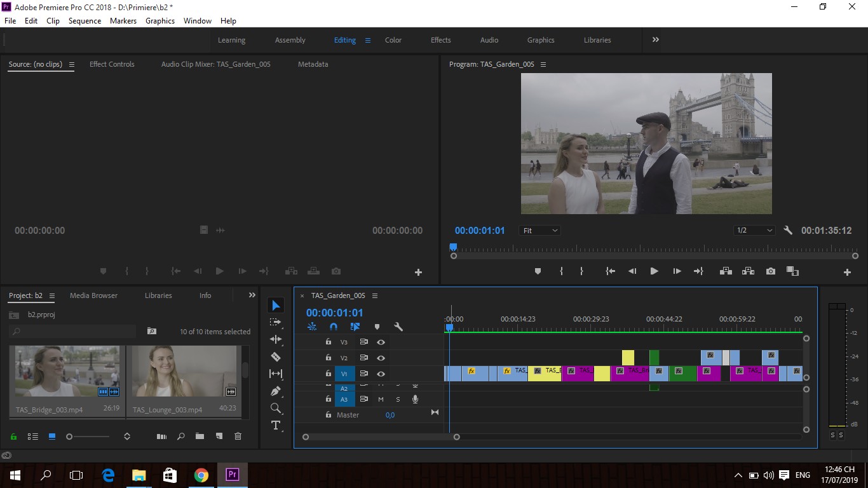Image resolution: width=868 pixels, height=488 pixels.
Task: Click Export Frame camera in Program monitor
Action: (771, 271)
